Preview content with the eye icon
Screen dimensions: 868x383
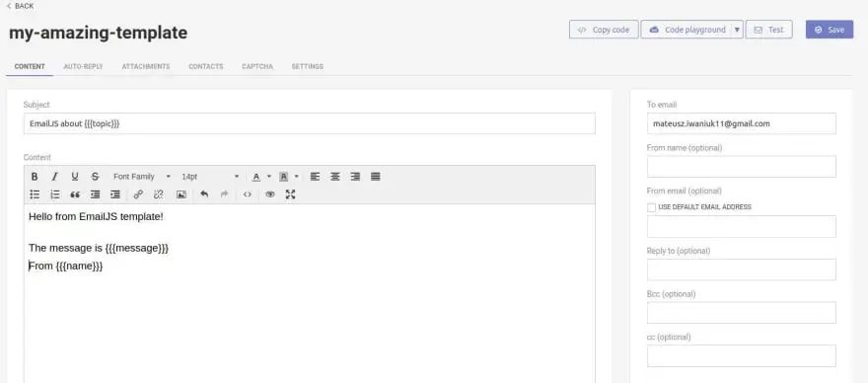(269, 194)
